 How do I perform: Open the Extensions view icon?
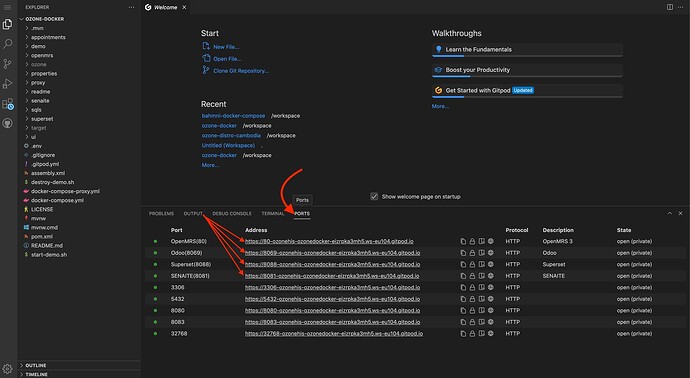click(7, 104)
